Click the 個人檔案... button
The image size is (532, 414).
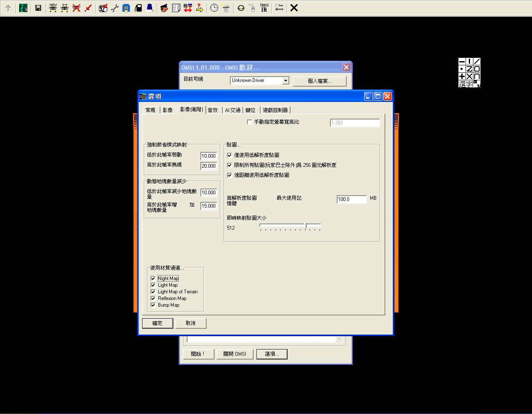tap(320, 81)
